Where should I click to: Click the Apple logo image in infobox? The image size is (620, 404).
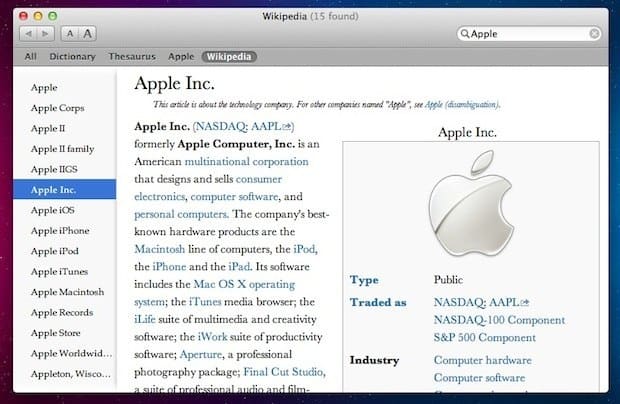click(x=471, y=203)
